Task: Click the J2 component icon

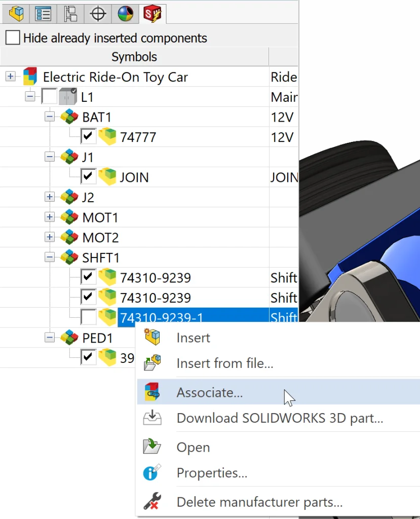Action: coord(69,197)
